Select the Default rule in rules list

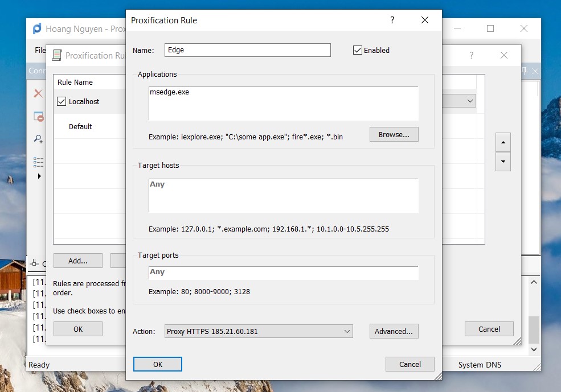pos(80,127)
